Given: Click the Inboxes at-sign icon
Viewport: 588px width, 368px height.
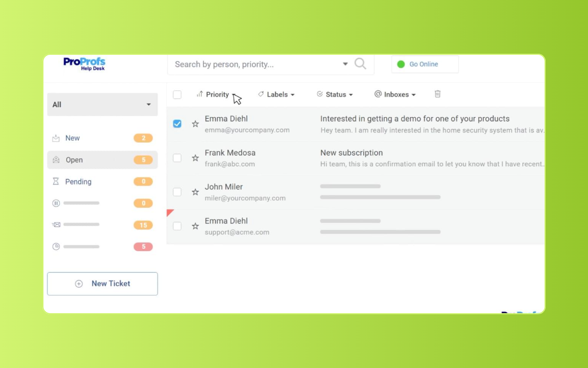Looking at the screenshot, I should pos(378,94).
